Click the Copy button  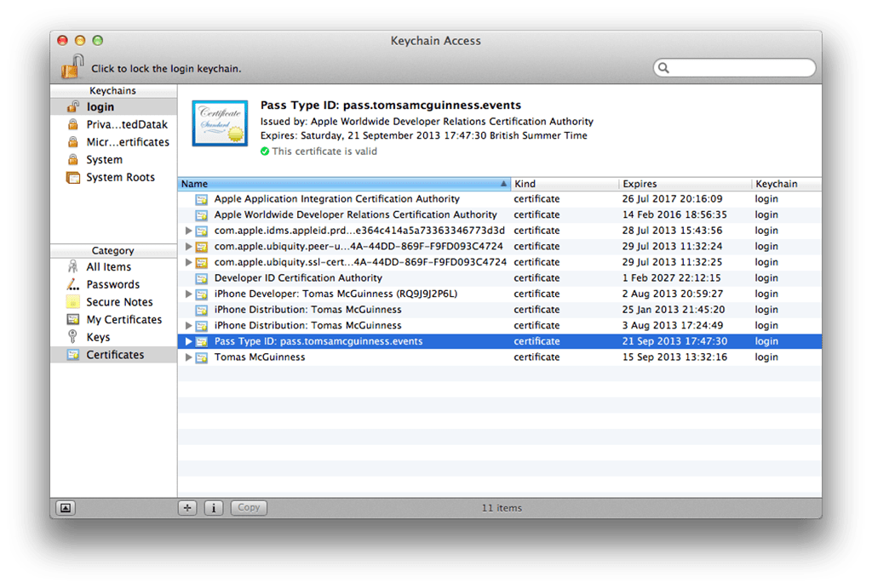click(x=249, y=508)
